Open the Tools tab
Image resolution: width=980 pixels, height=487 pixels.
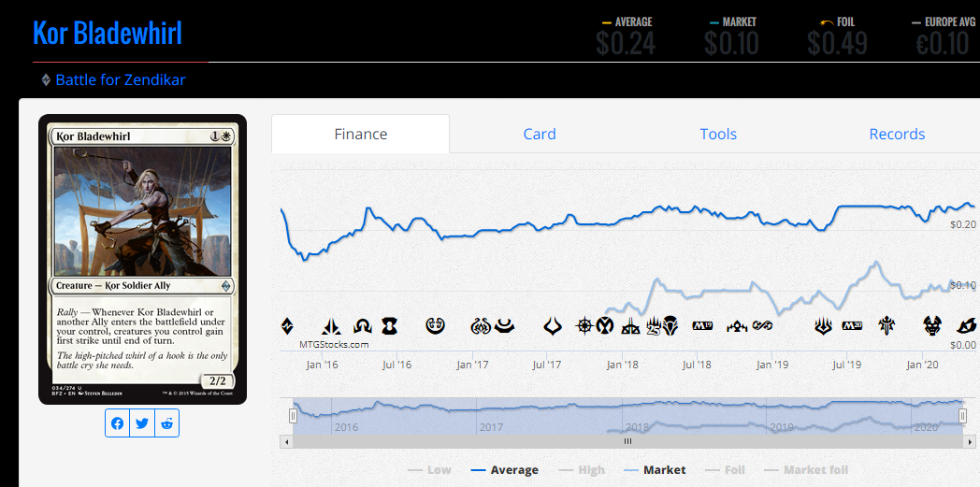pos(718,134)
